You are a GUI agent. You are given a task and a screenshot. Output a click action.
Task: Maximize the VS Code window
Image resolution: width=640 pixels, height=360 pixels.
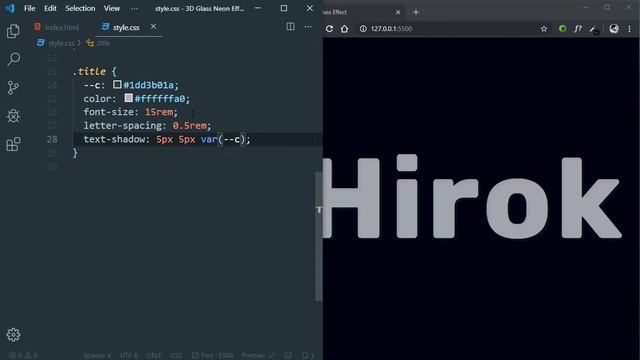284,8
